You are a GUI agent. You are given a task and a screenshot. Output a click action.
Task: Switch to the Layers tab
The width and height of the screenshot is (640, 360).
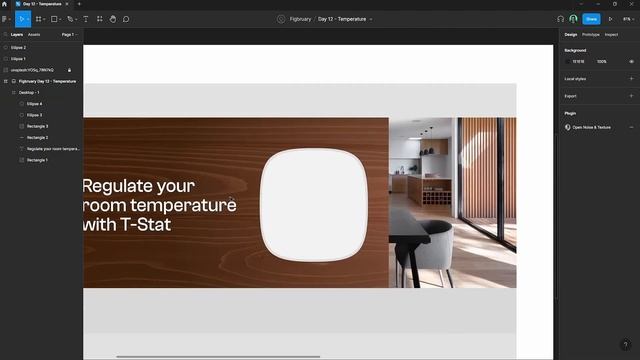point(17,35)
